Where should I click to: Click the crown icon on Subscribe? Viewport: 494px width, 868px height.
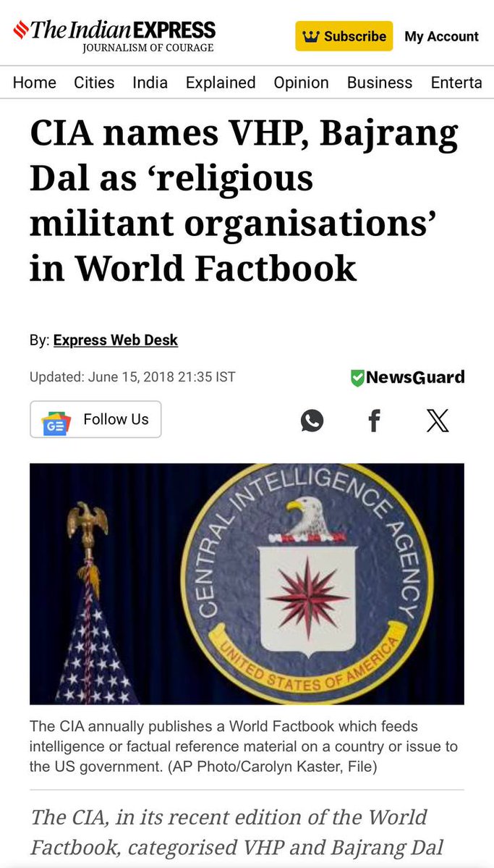pyautogui.click(x=312, y=36)
